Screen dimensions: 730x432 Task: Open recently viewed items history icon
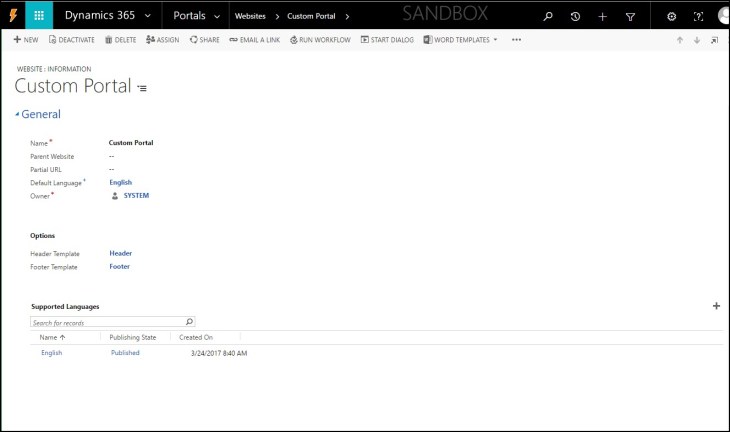point(575,17)
